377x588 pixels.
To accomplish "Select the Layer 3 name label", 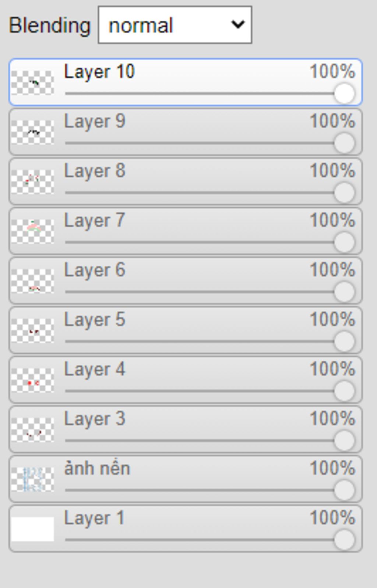I will tap(95, 419).
